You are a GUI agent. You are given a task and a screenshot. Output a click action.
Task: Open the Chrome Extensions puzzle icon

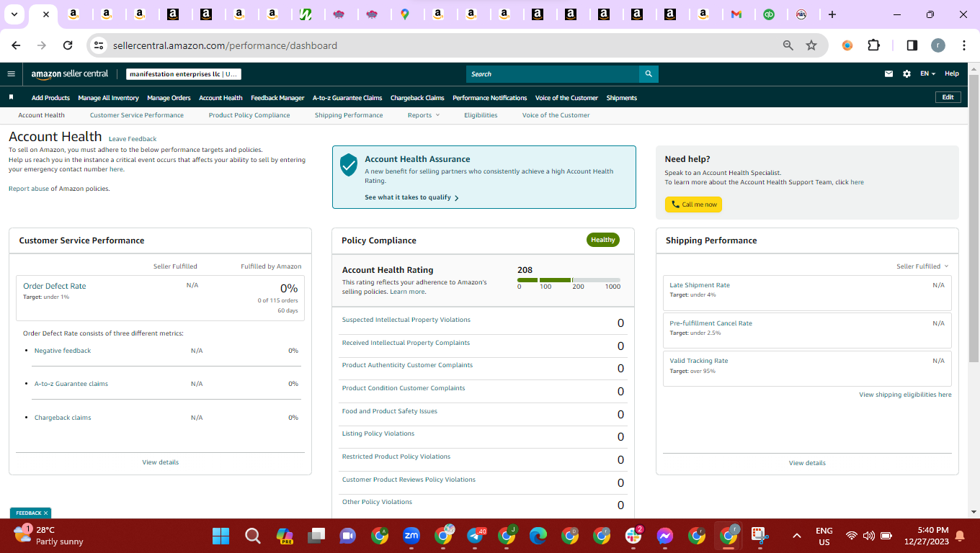pos(873,45)
